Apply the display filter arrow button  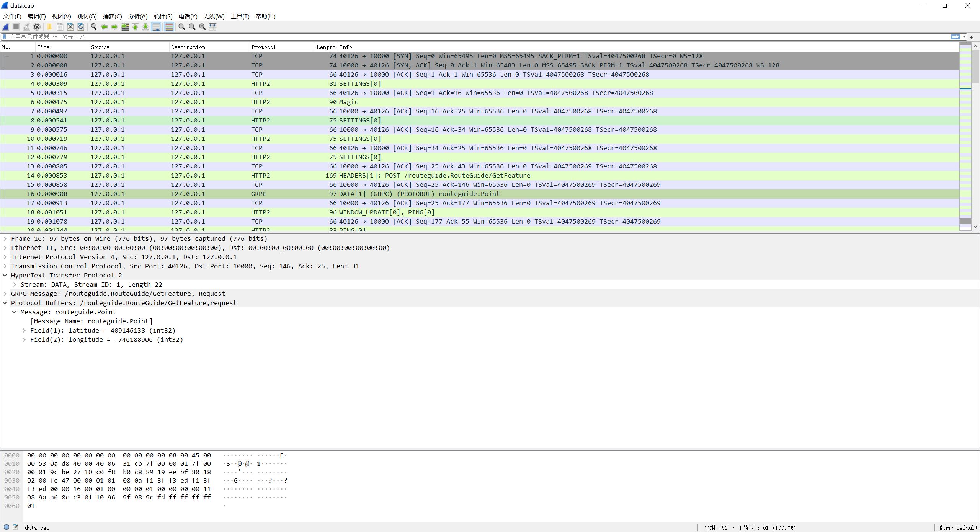(955, 37)
